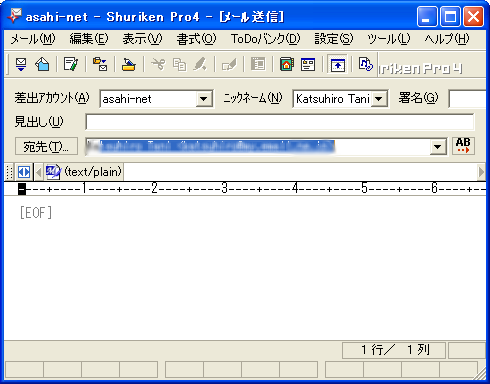Toggle the always-on-top window icon
This screenshot has height=384, width=490.
tap(337, 64)
